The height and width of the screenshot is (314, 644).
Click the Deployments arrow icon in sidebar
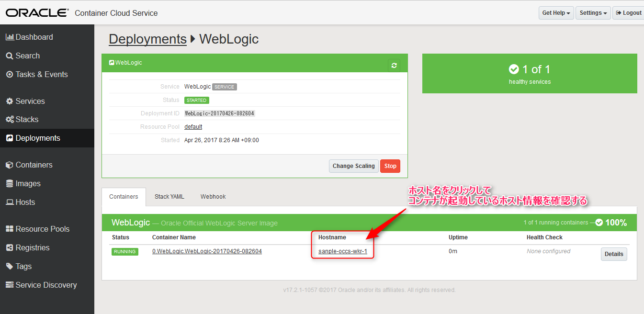10,138
